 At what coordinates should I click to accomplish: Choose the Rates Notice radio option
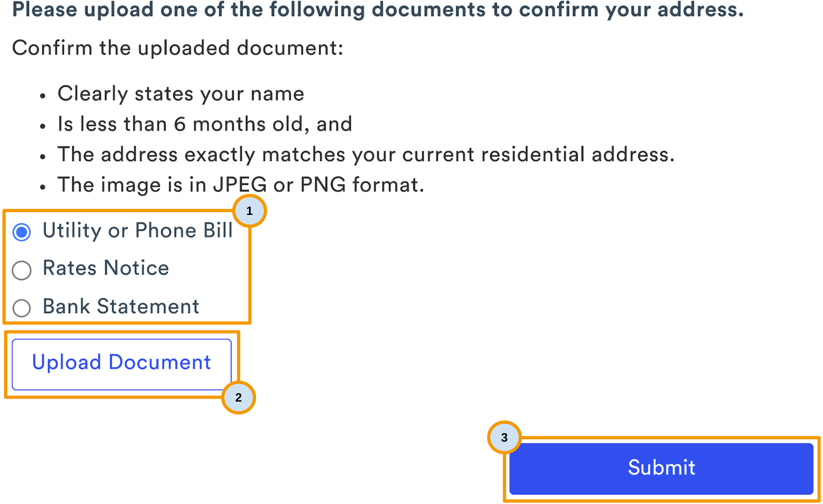tap(22, 270)
